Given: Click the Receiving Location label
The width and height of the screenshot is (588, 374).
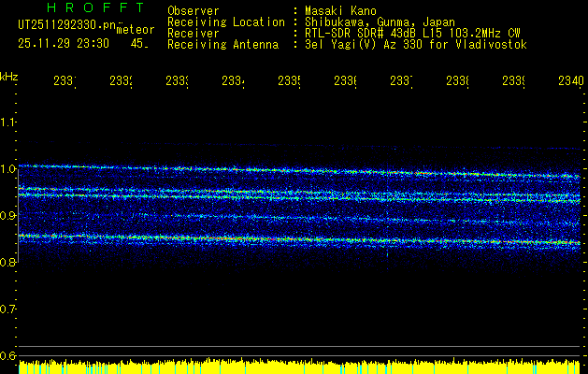Looking at the screenshot, I should pyautogui.click(x=226, y=22).
